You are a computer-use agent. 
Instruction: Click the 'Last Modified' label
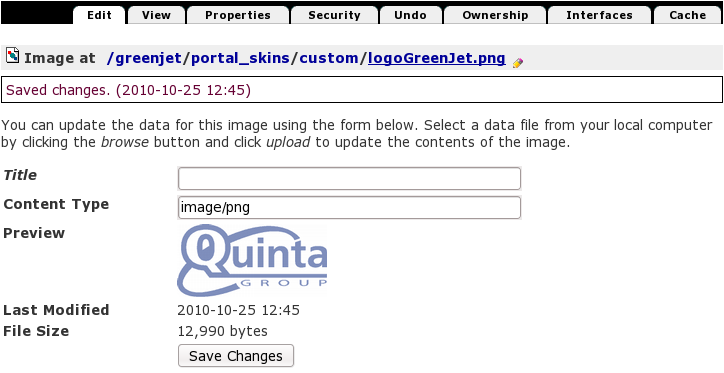[x=56, y=310]
